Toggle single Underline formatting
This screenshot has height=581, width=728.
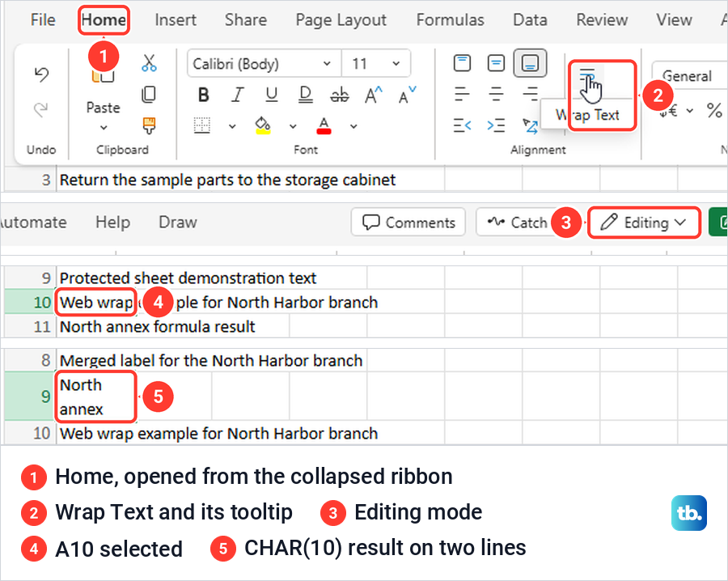tap(272, 95)
